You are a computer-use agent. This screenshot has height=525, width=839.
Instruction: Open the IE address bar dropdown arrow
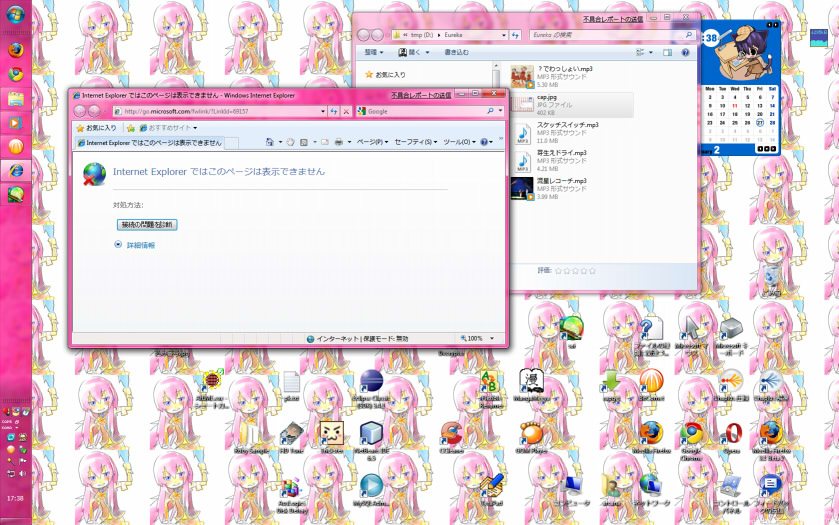(x=323, y=111)
